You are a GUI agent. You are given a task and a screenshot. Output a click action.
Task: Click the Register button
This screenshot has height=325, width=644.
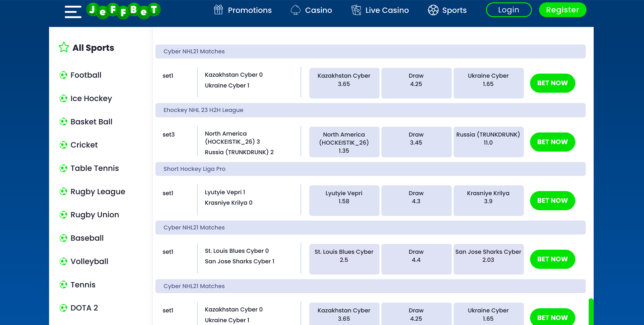pyautogui.click(x=562, y=10)
